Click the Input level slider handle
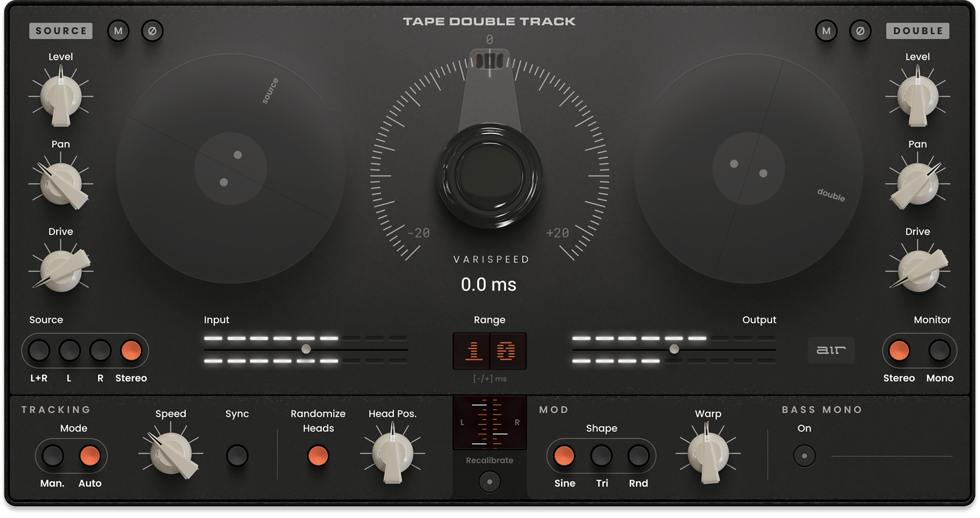Viewport: 980px width, 518px height. pyautogui.click(x=306, y=348)
